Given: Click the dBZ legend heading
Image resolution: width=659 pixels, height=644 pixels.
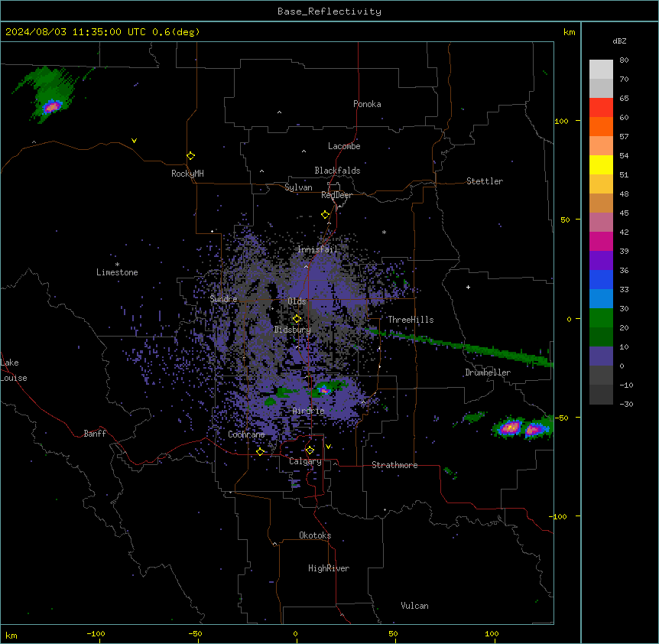Looking at the screenshot, I should coord(619,41).
